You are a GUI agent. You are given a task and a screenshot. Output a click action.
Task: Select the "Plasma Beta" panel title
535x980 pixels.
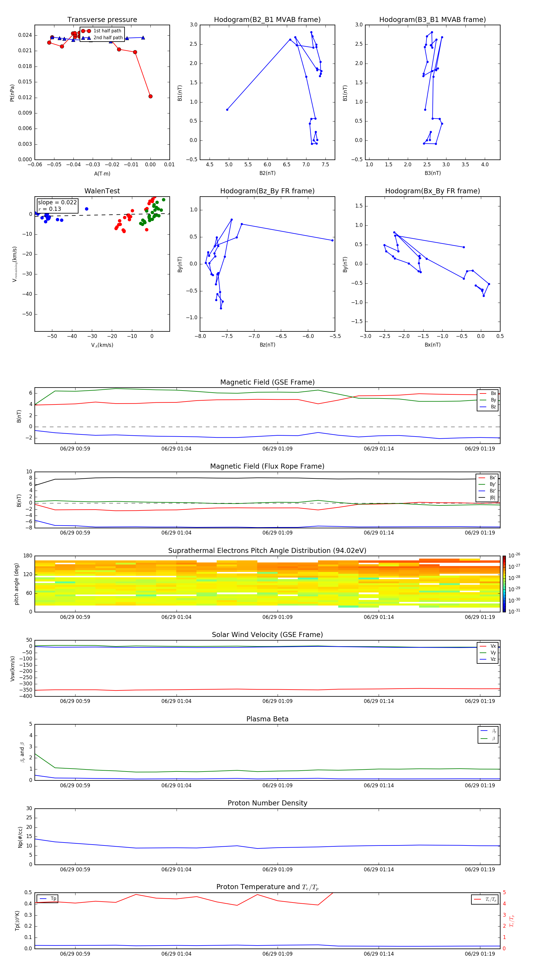tap(267, 719)
